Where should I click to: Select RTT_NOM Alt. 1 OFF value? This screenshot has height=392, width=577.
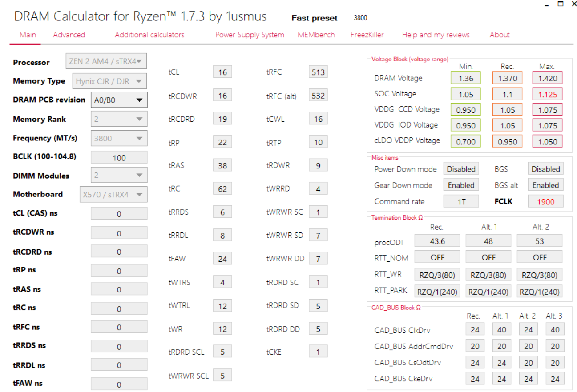[x=488, y=257]
